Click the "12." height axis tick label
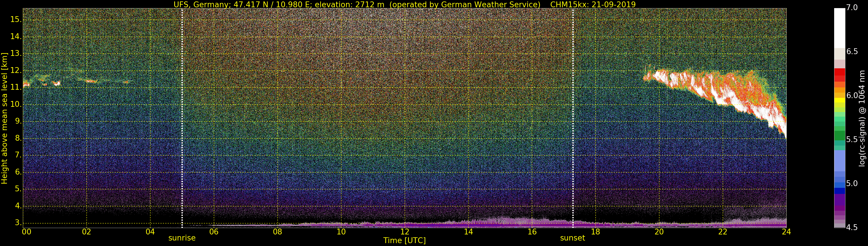This screenshot has width=868, height=246. (x=16, y=70)
